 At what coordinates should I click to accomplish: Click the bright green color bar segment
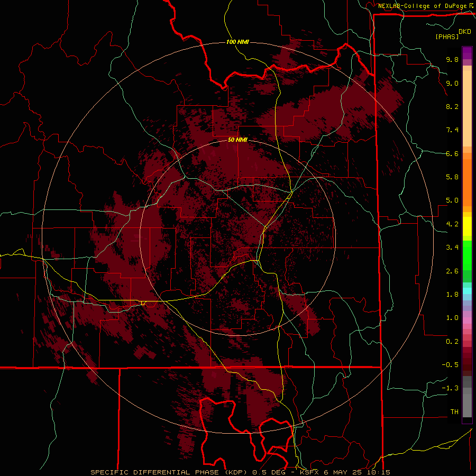[x=467, y=255]
